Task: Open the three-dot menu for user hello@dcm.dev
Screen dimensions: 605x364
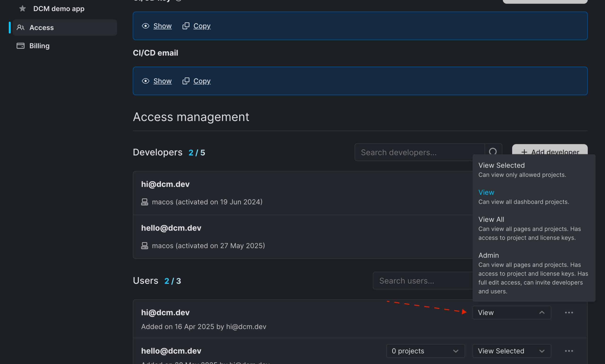Action: 569,351
